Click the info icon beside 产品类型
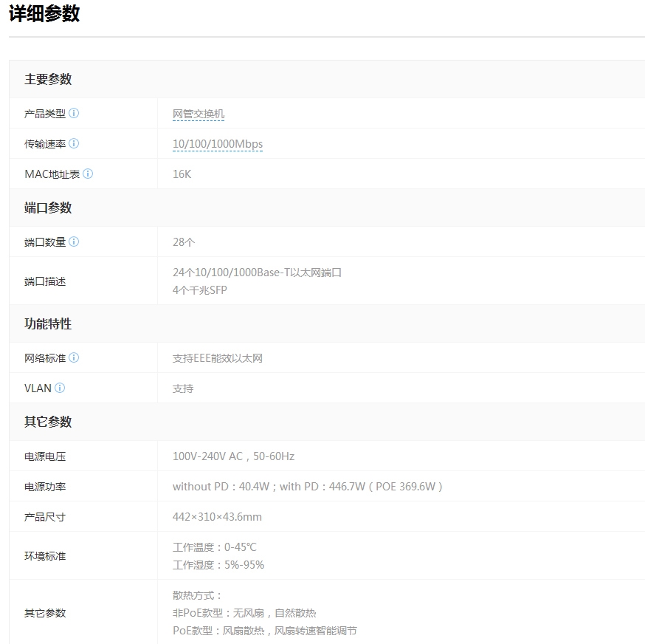 coord(74,114)
